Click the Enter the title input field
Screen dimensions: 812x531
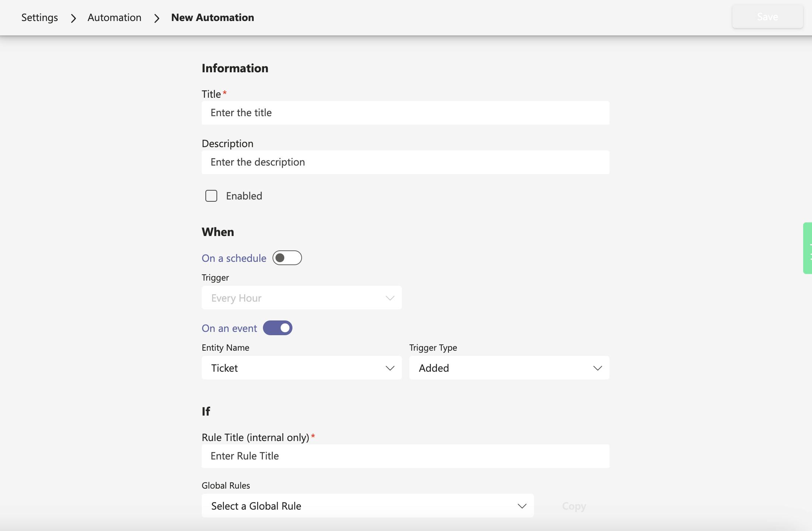[405, 113]
